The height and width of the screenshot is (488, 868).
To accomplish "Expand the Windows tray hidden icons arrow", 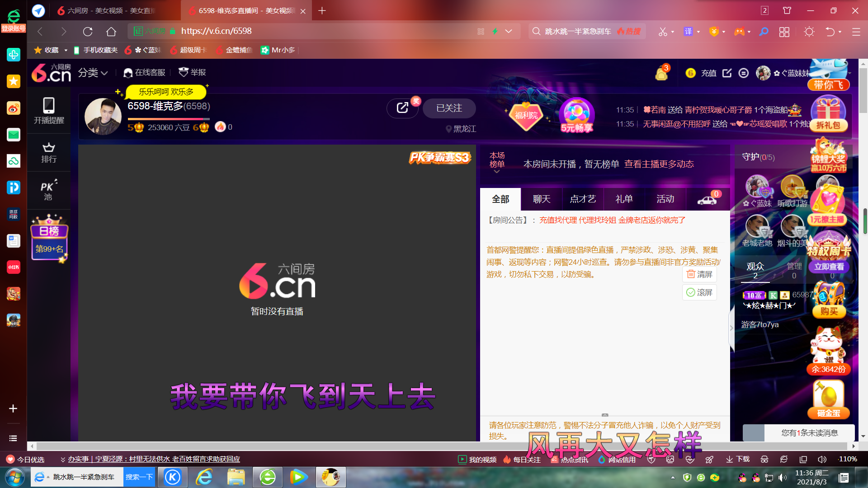I will click(673, 477).
